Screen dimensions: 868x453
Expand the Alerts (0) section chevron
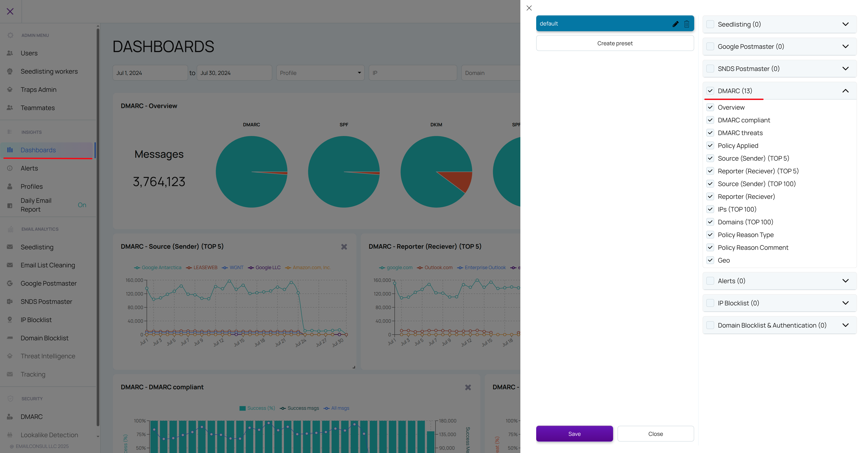click(845, 281)
